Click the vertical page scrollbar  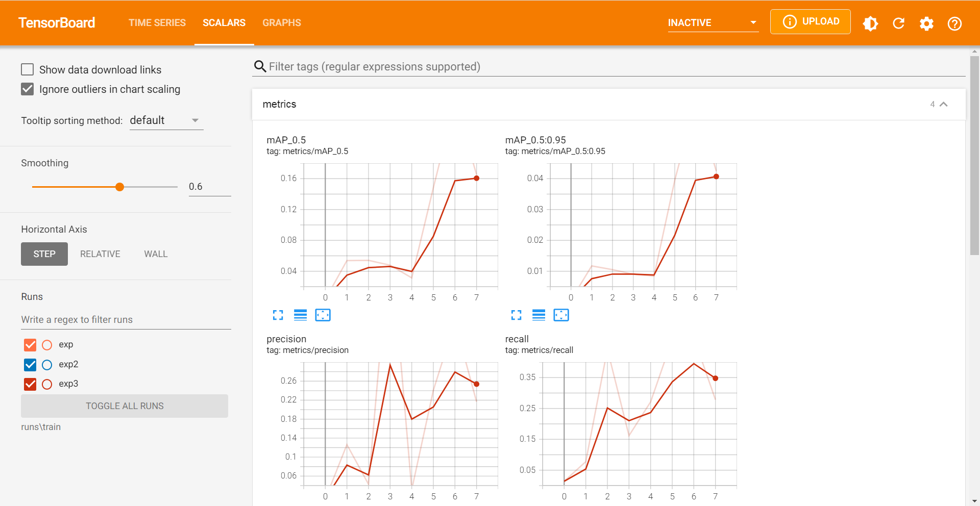[974, 155]
